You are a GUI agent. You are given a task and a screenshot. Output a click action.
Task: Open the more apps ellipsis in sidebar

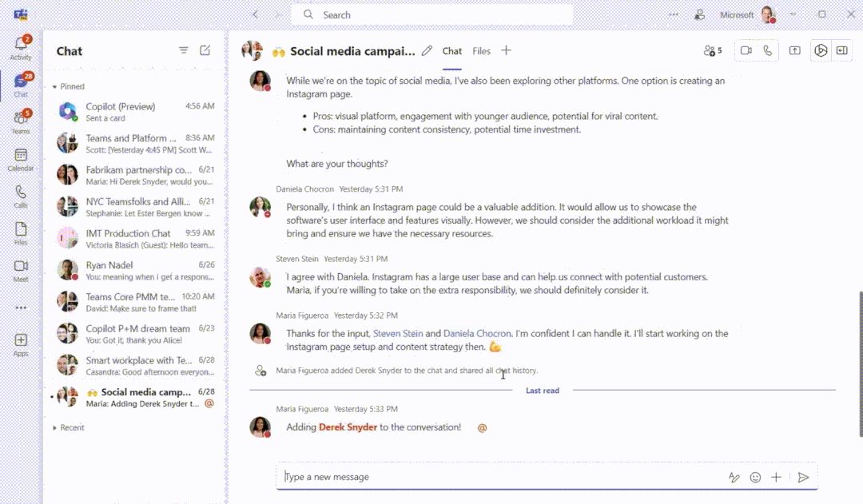pos(21,308)
